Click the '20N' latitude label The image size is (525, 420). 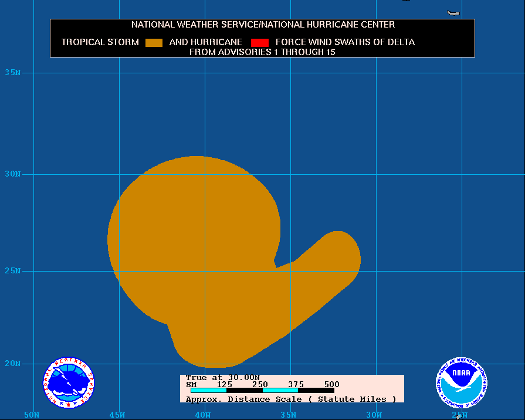tap(13, 364)
